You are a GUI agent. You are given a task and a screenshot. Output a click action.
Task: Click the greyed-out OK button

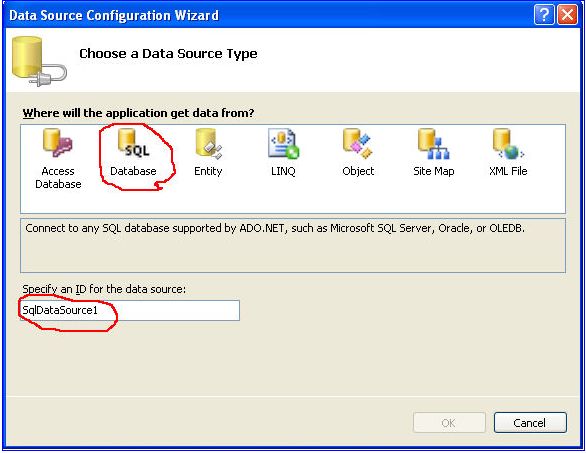tap(449, 423)
